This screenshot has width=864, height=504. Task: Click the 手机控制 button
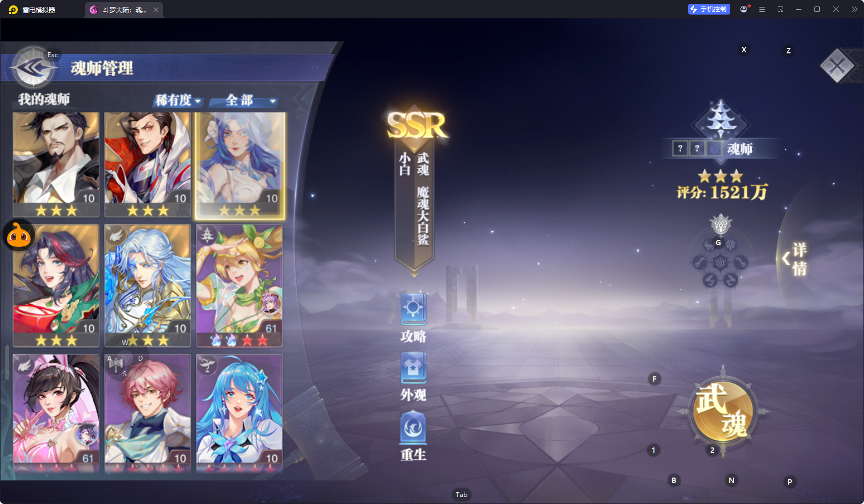click(x=709, y=9)
